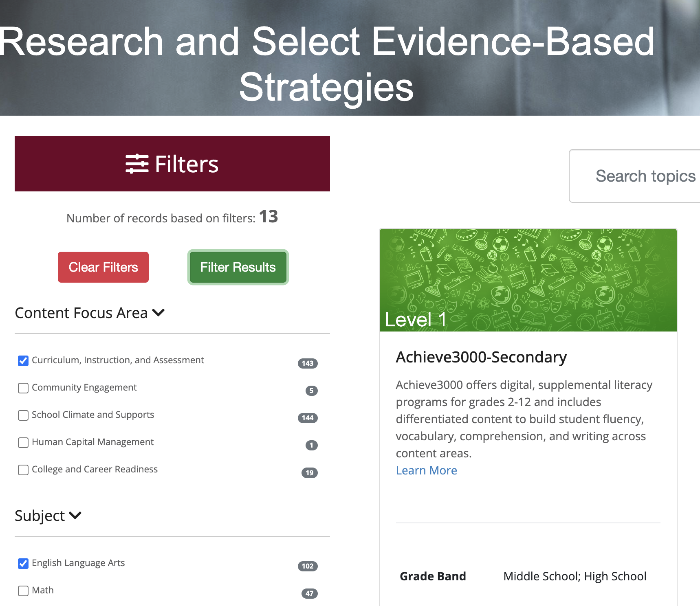The height and width of the screenshot is (606, 700).
Task: Open the Learn More link for Achieve3000-Secondary
Action: click(426, 470)
